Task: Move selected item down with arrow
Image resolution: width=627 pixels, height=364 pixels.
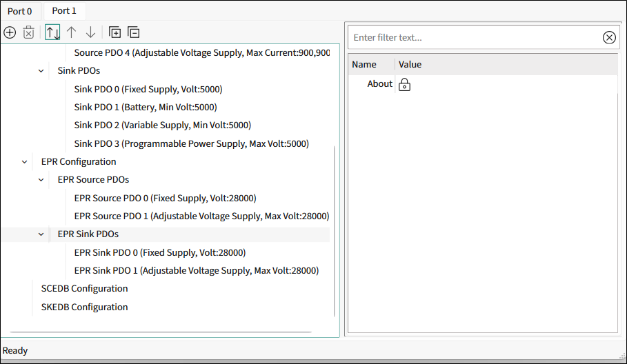Action: coord(91,32)
